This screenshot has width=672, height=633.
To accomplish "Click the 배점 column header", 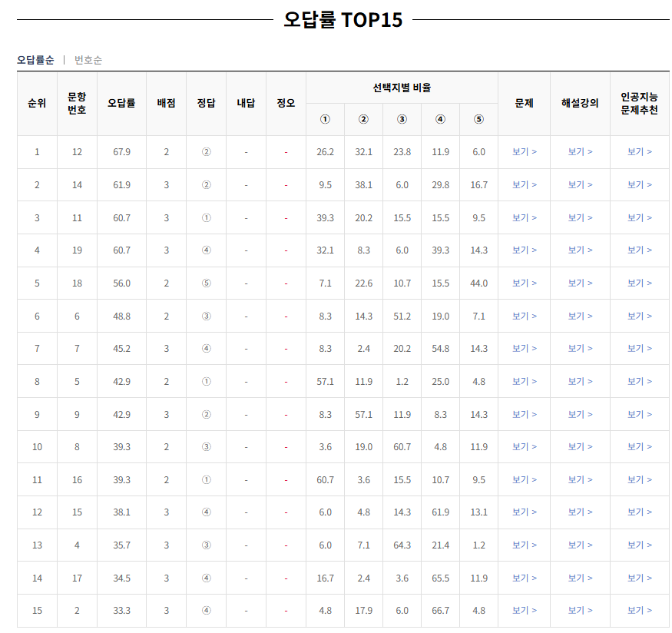I will 167,103.
